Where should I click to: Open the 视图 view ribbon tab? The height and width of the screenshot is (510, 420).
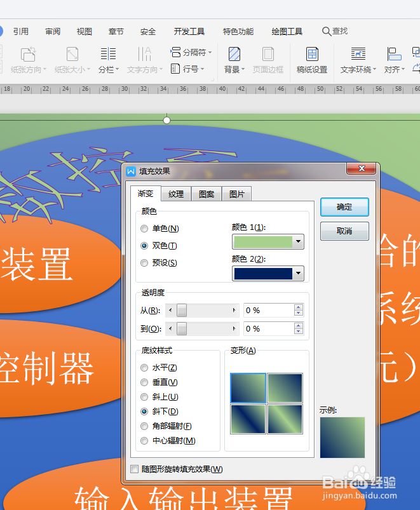coord(85,32)
